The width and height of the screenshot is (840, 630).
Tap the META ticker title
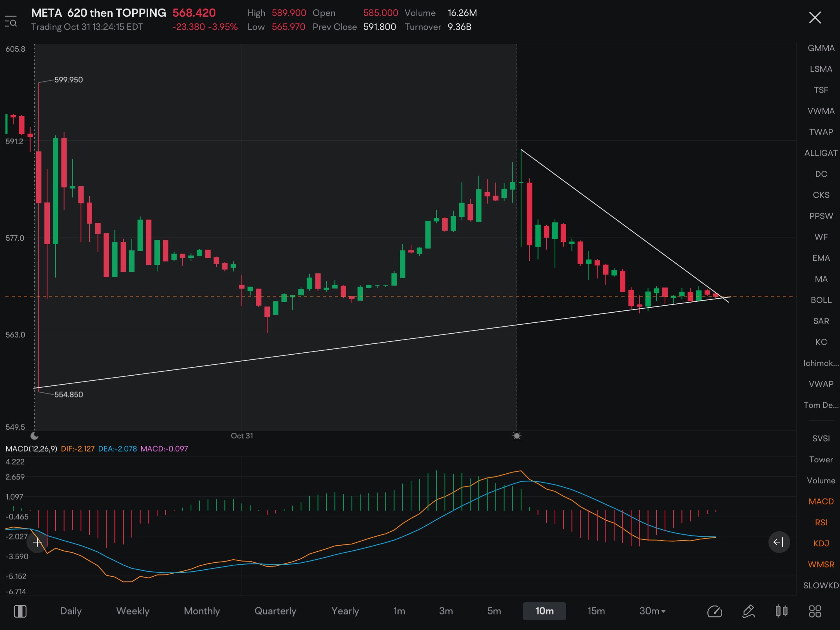point(98,13)
